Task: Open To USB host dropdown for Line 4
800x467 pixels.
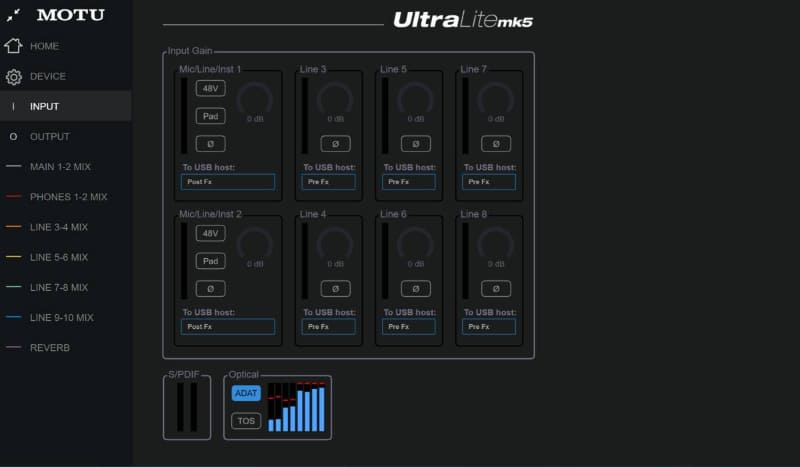Action: point(329,327)
